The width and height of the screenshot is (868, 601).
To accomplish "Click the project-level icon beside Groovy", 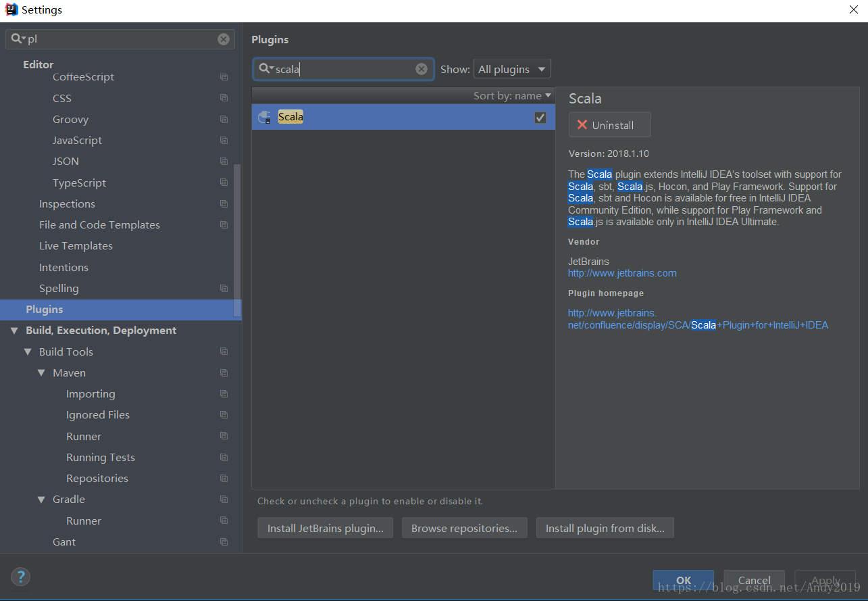I will tap(224, 120).
